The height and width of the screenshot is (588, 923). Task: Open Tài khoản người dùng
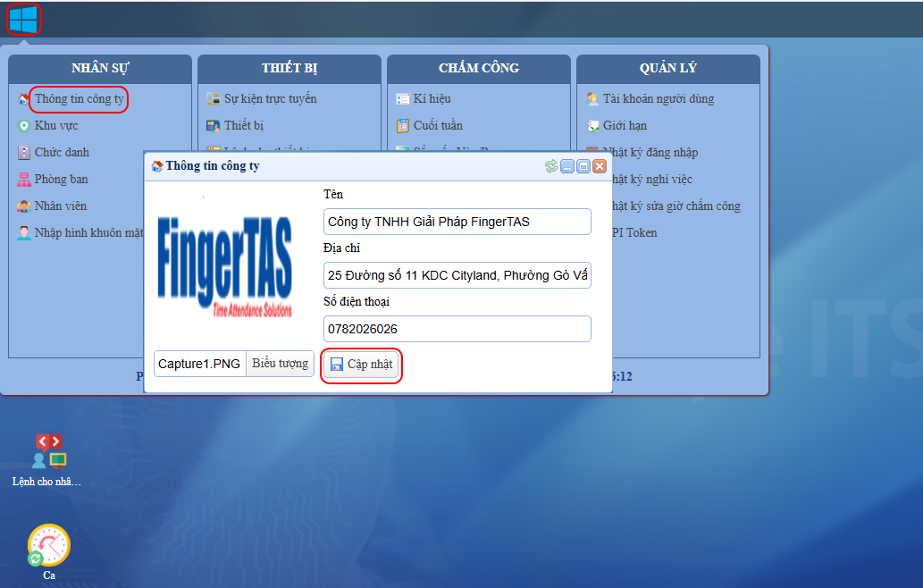coord(658,98)
